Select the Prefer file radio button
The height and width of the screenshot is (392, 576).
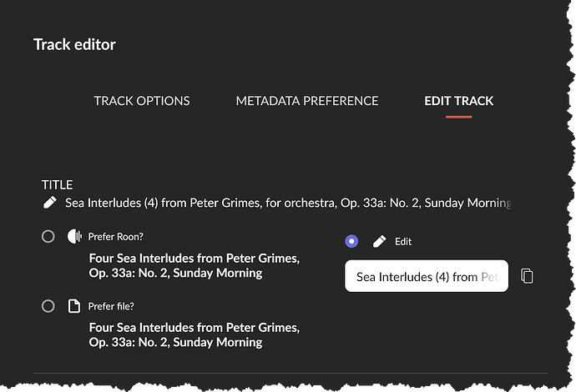(x=48, y=306)
